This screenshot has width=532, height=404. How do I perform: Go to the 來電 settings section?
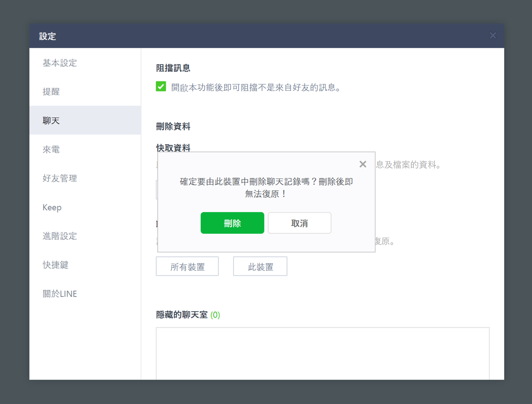(85, 149)
